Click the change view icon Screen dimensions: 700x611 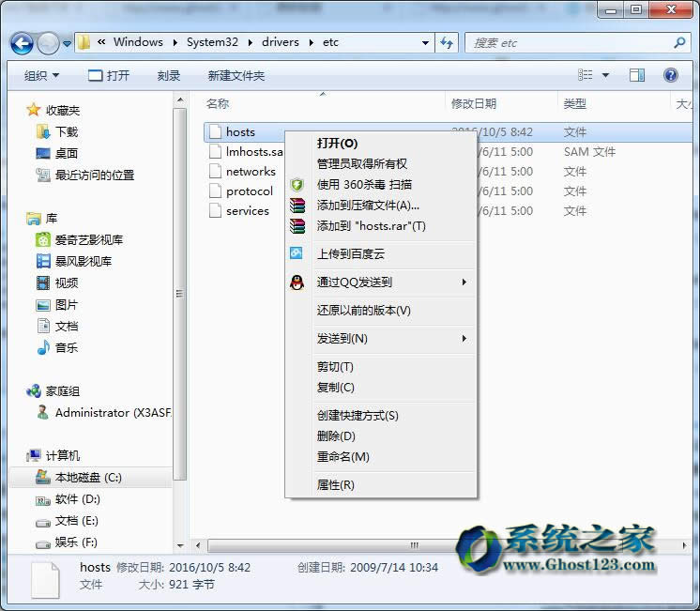[586, 75]
